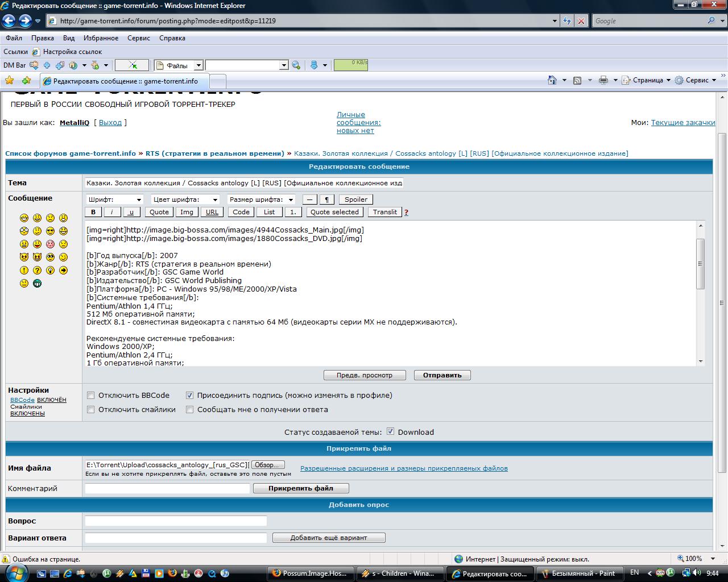Click the Прикрепить файл button
The height and width of the screenshot is (582, 728).
pos(301,488)
